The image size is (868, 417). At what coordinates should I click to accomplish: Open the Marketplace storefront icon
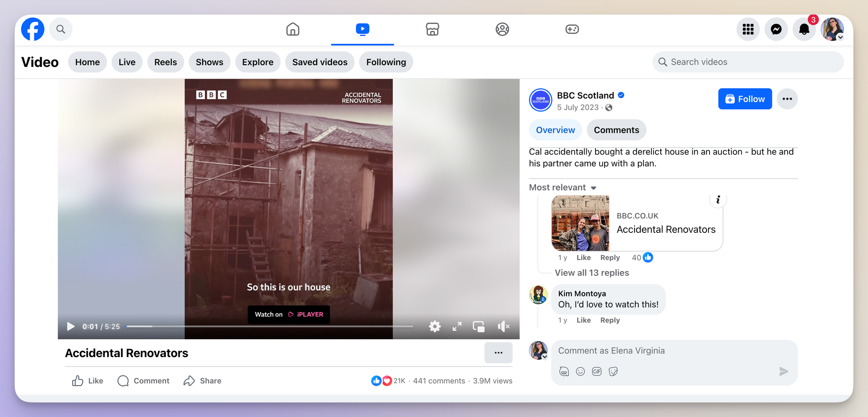[432, 29]
